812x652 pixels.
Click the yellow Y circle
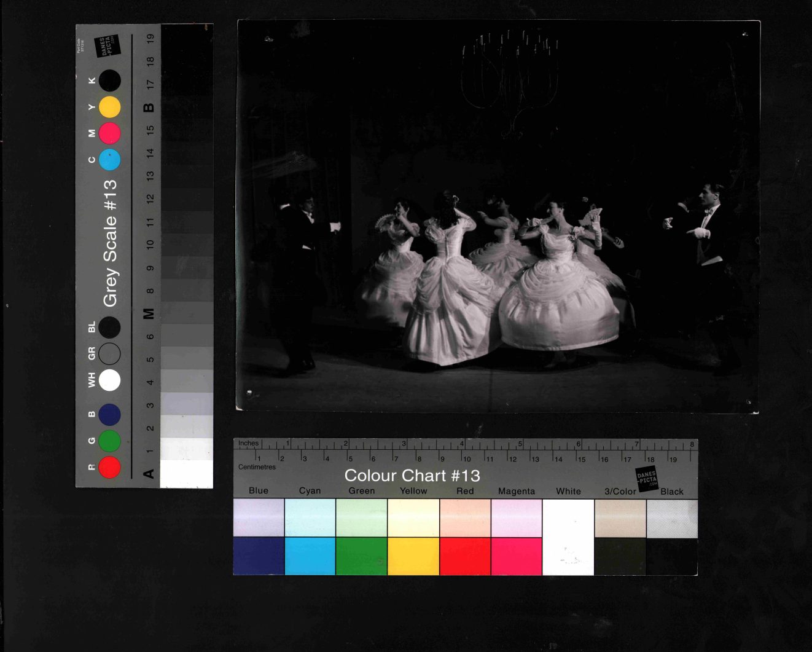click(109, 107)
